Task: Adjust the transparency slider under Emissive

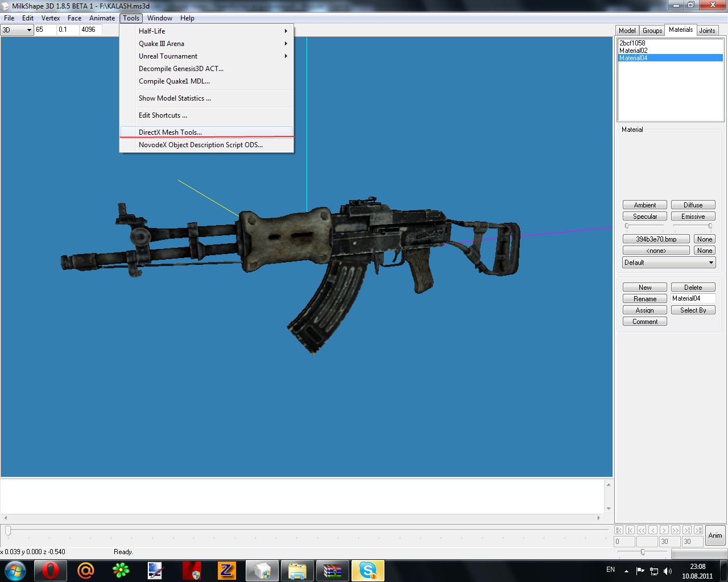Action: point(710,226)
